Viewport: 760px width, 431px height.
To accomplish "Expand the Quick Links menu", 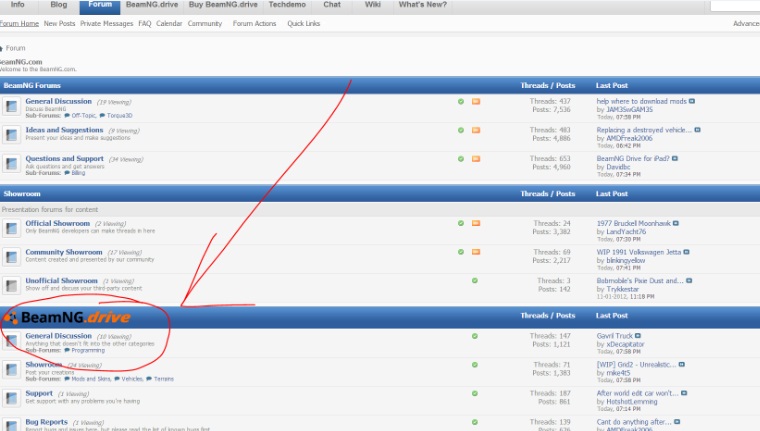I will pos(303,23).
